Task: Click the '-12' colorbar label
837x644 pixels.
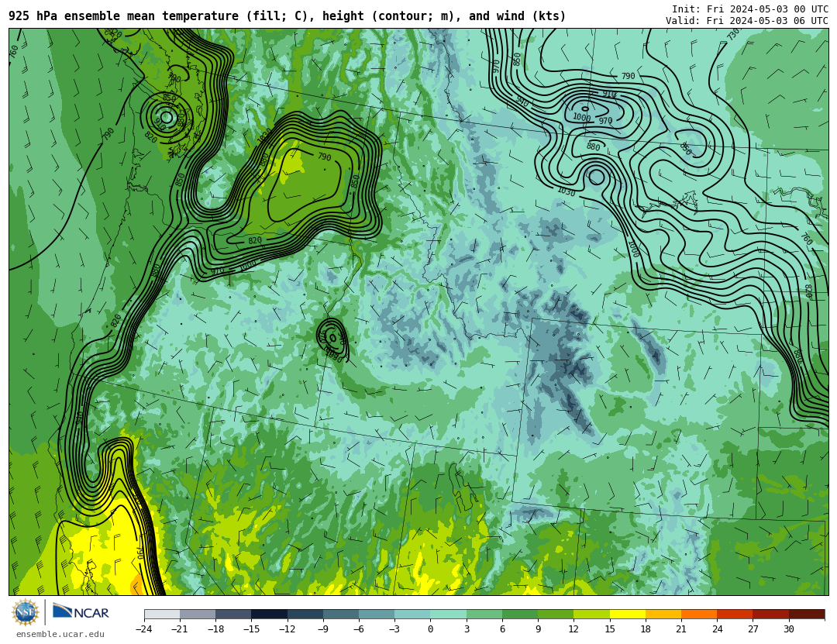Action: point(287,629)
